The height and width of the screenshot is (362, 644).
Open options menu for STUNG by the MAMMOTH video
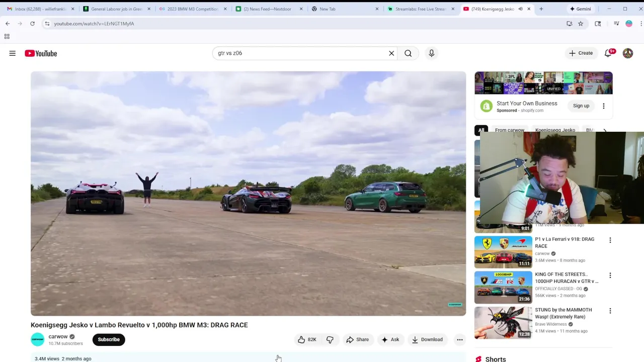coord(610,311)
